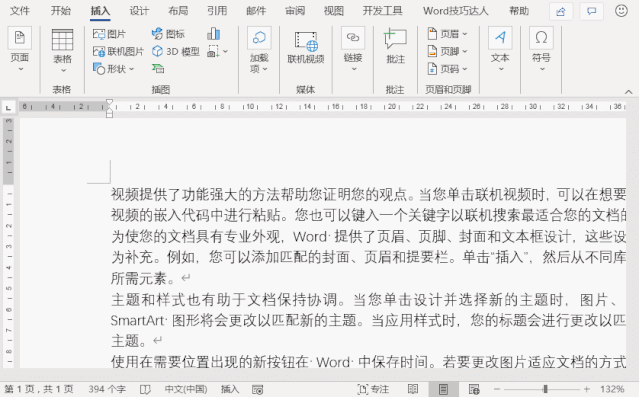Add a new 批注 comment

[395, 46]
